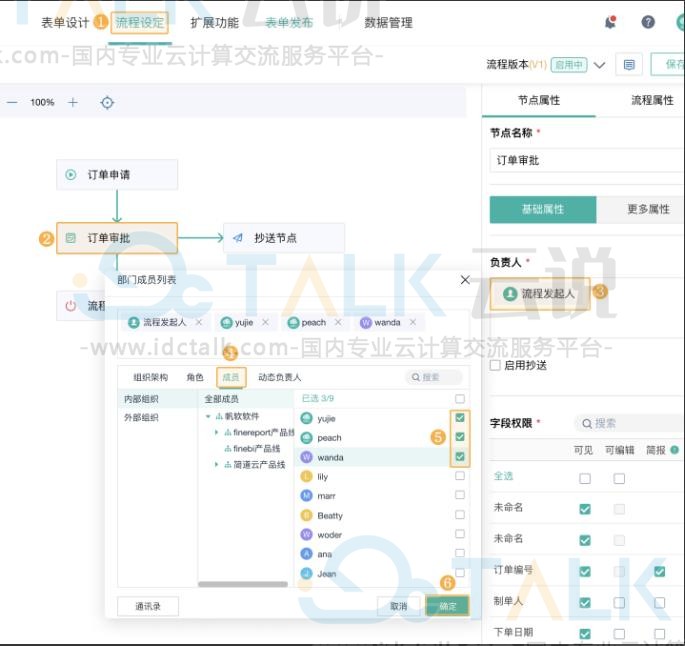Go to 数据管理 tab
The width and height of the screenshot is (685, 646).
click(x=388, y=23)
